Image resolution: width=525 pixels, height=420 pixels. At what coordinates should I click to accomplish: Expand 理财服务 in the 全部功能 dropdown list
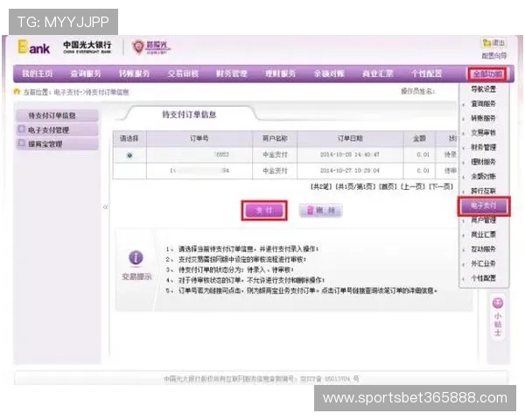point(484,162)
